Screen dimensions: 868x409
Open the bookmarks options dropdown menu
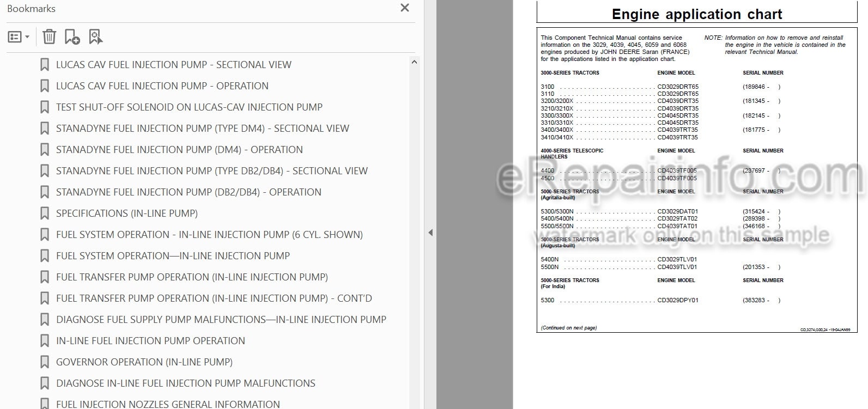19,37
